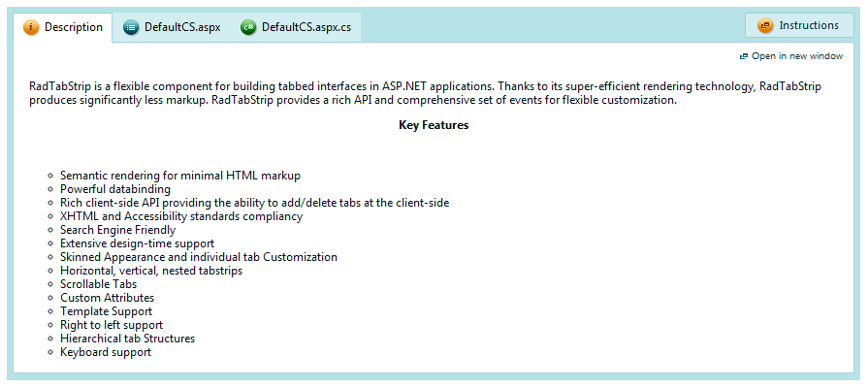Viewport: 868px width, 388px height.
Task: Click the small Open in new window icon
Action: pos(744,56)
